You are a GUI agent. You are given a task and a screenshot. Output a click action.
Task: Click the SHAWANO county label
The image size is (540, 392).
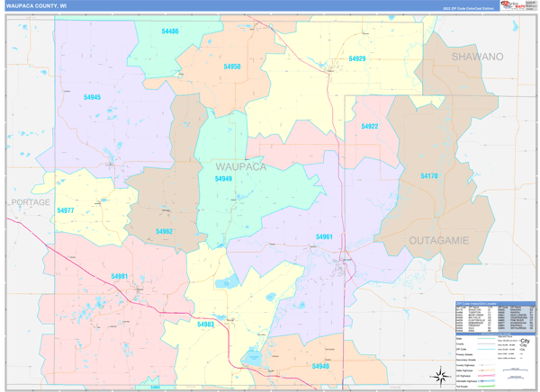coord(477,57)
